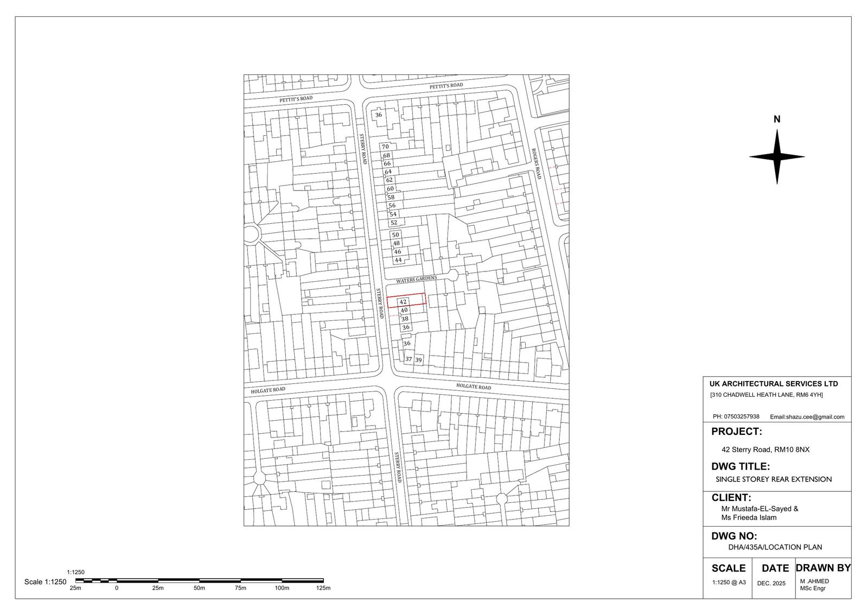Click the "DATE" heading in title block
The height and width of the screenshot is (614, 868).
(775, 568)
